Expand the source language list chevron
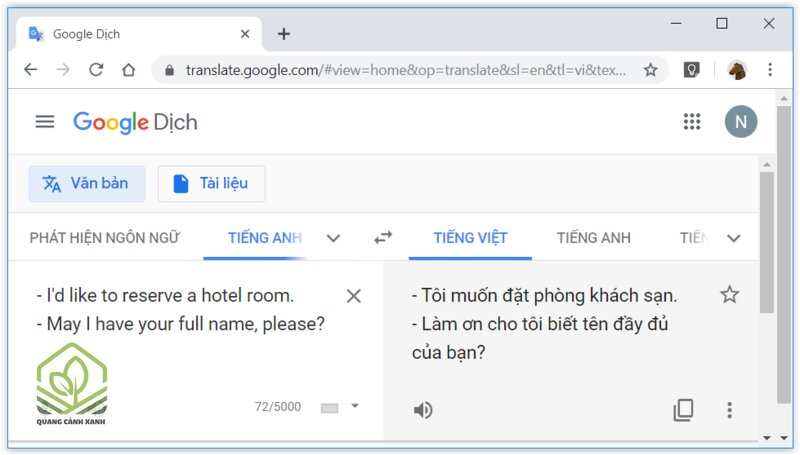This screenshot has width=800, height=455. coord(333,238)
